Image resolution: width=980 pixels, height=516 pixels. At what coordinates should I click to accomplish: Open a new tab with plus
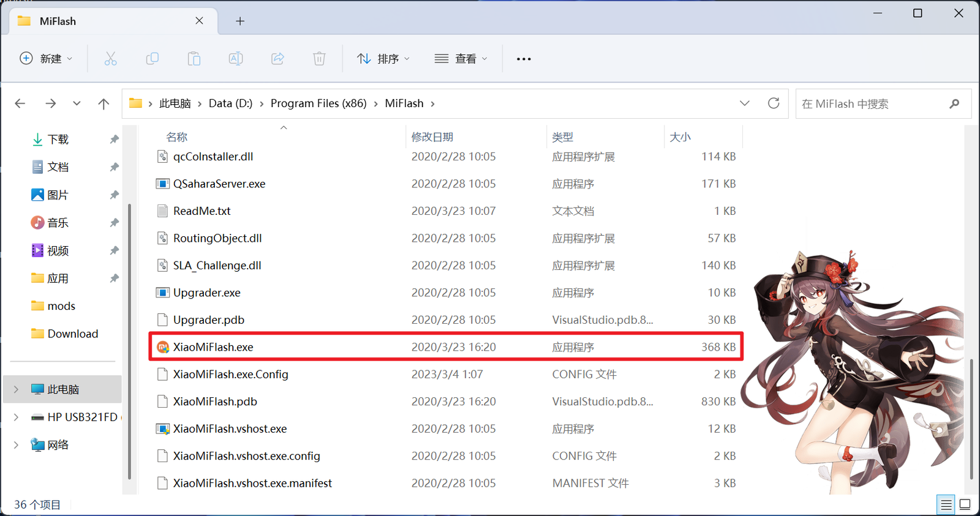coord(240,21)
